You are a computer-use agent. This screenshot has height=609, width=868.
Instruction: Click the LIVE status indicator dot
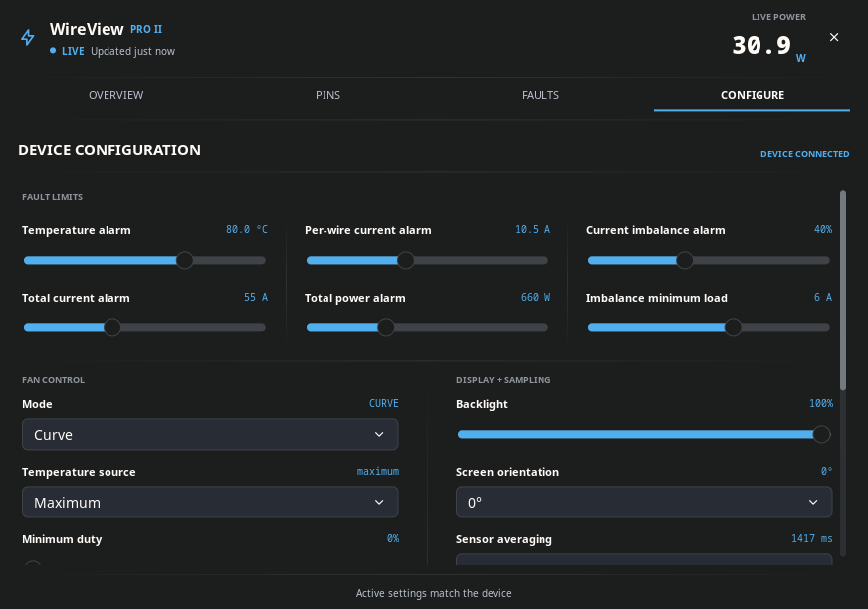pos(53,51)
